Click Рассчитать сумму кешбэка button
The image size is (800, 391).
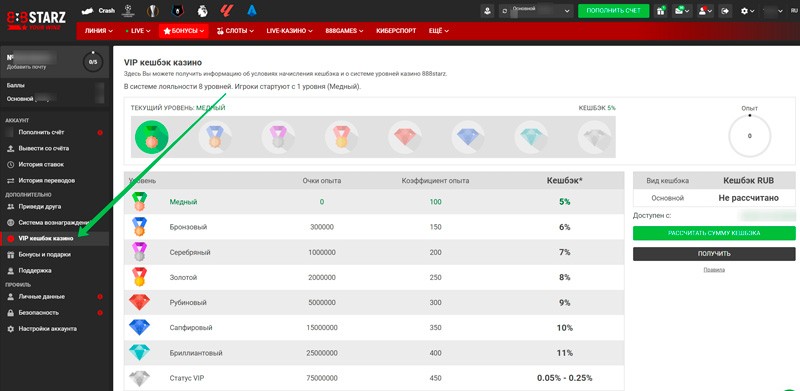click(714, 233)
